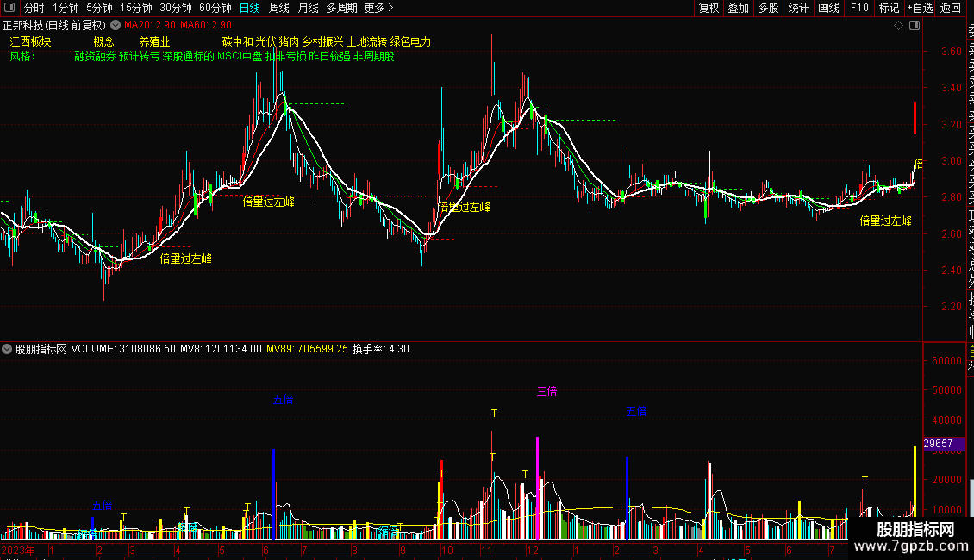Click the 统计 statistics button

pyautogui.click(x=798, y=8)
